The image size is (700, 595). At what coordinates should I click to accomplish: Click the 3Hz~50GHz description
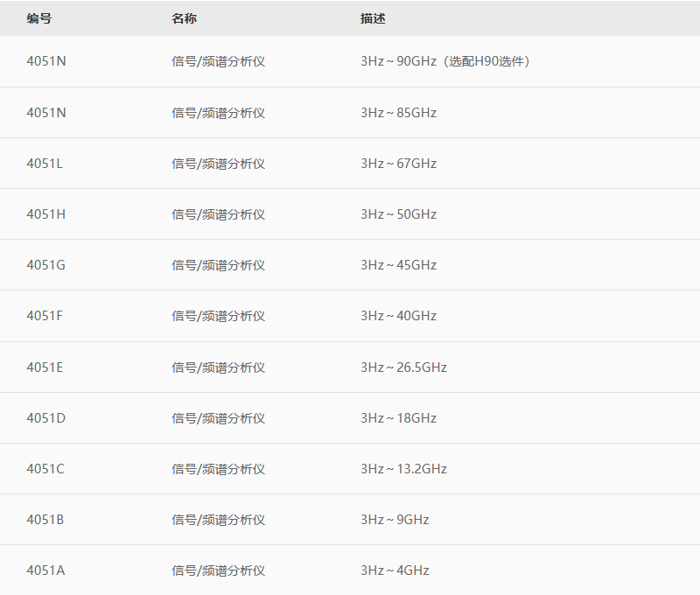pos(398,214)
